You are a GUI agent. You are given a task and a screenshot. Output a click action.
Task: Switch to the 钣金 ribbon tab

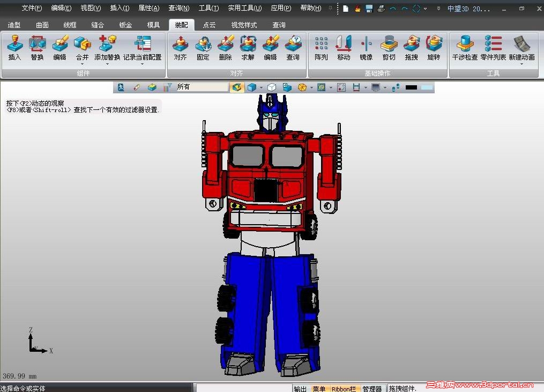click(x=125, y=25)
